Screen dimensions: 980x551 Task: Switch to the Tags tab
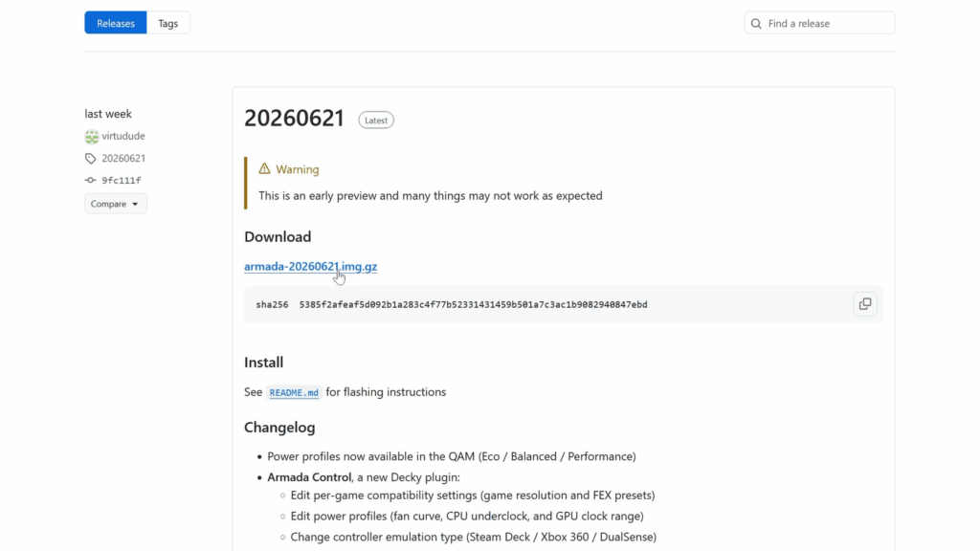click(x=168, y=23)
